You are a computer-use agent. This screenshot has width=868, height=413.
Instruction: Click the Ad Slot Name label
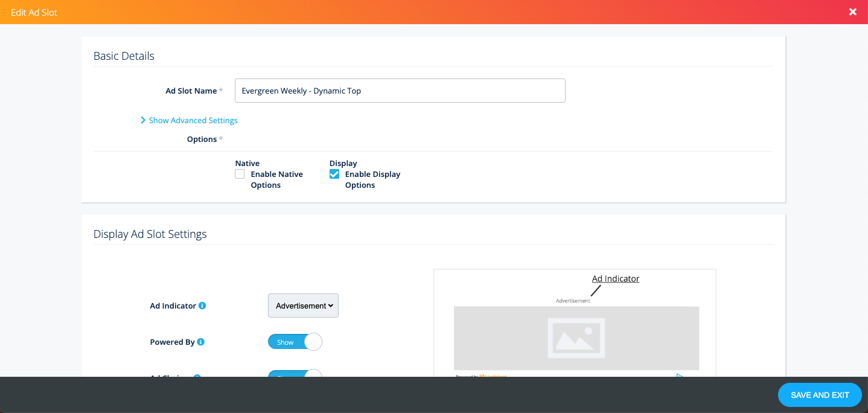191,91
